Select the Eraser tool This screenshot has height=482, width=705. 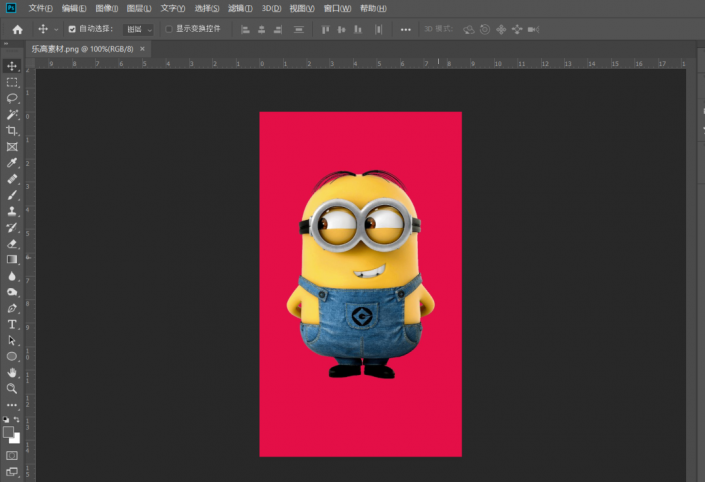(x=12, y=243)
